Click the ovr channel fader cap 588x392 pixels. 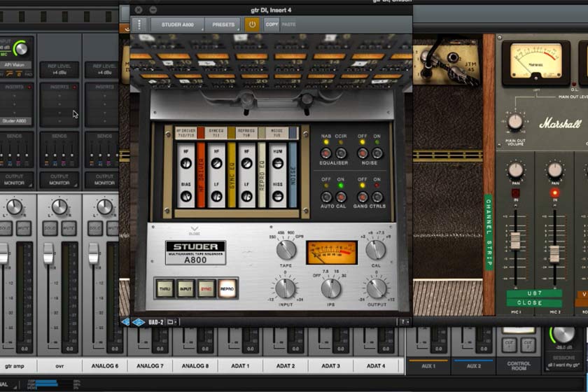point(48,253)
